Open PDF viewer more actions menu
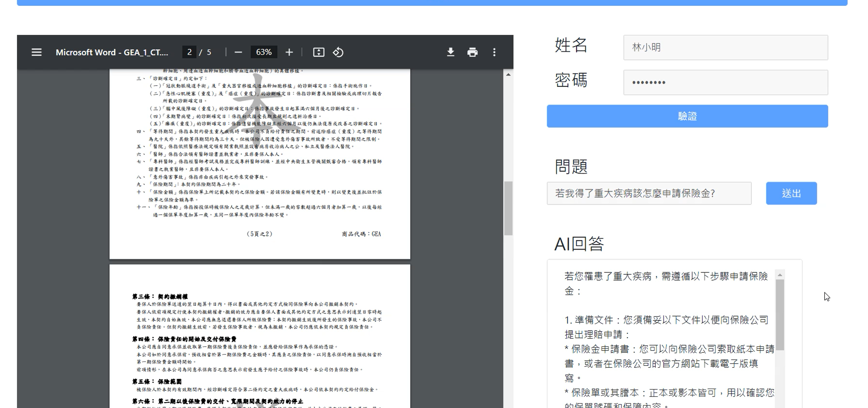 494,52
